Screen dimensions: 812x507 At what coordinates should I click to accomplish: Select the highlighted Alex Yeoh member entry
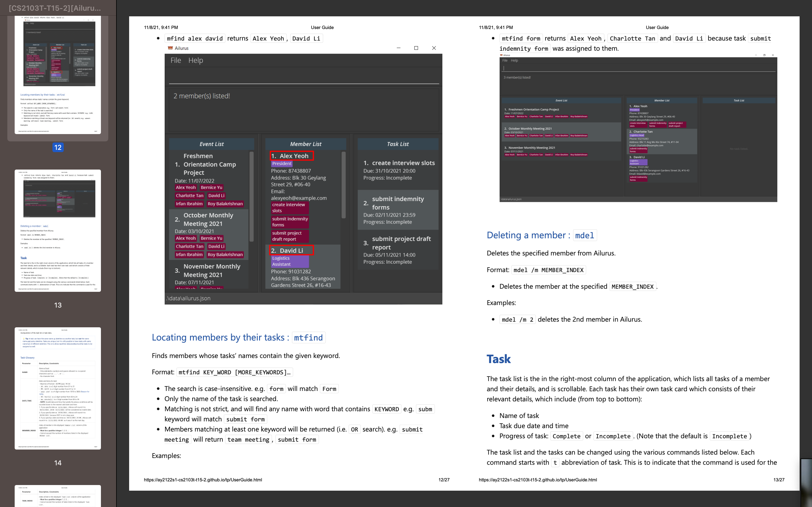click(x=291, y=156)
